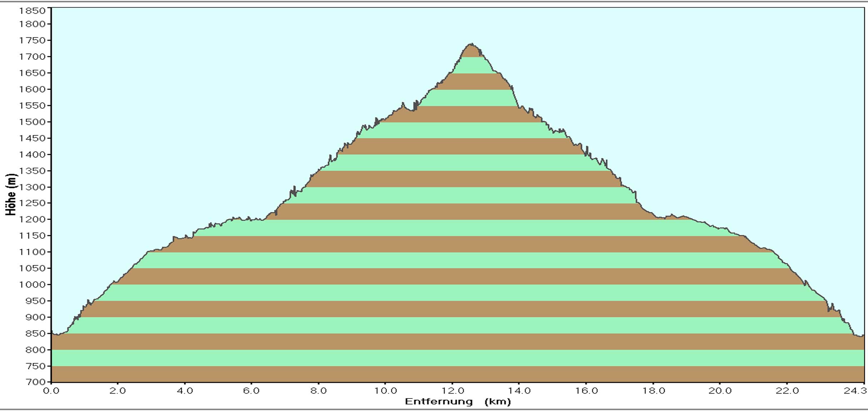This screenshot has height=411, width=868.
Task: Select the 1750 label on the height axis
Action: point(33,40)
